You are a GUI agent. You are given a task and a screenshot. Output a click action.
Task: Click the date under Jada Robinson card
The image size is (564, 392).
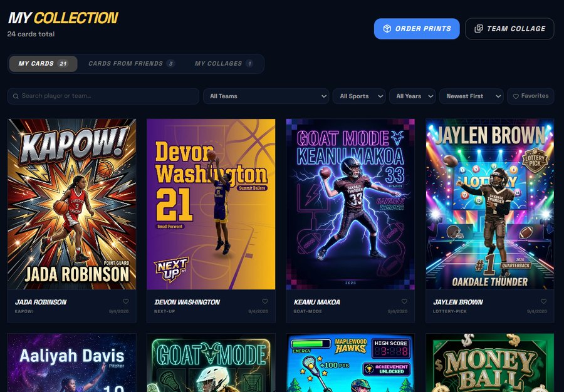tap(118, 311)
